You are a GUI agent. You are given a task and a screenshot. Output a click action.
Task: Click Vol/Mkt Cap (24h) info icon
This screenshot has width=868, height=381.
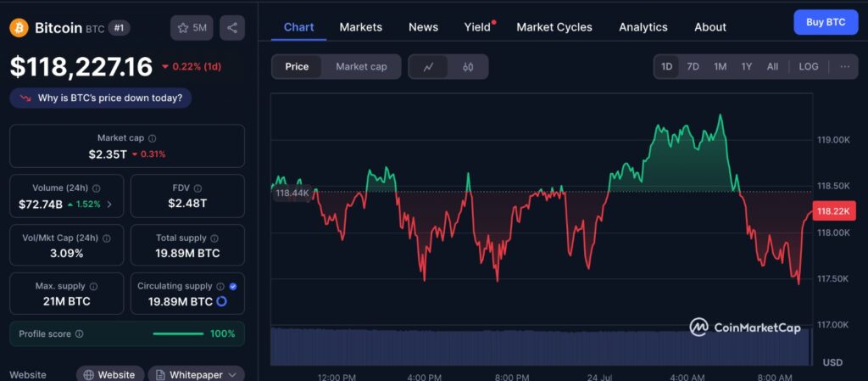tap(106, 238)
